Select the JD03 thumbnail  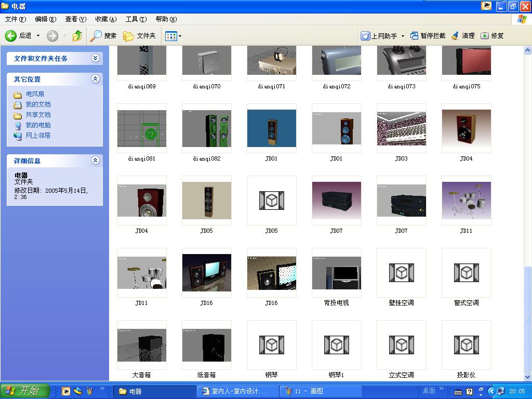pos(402,128)
